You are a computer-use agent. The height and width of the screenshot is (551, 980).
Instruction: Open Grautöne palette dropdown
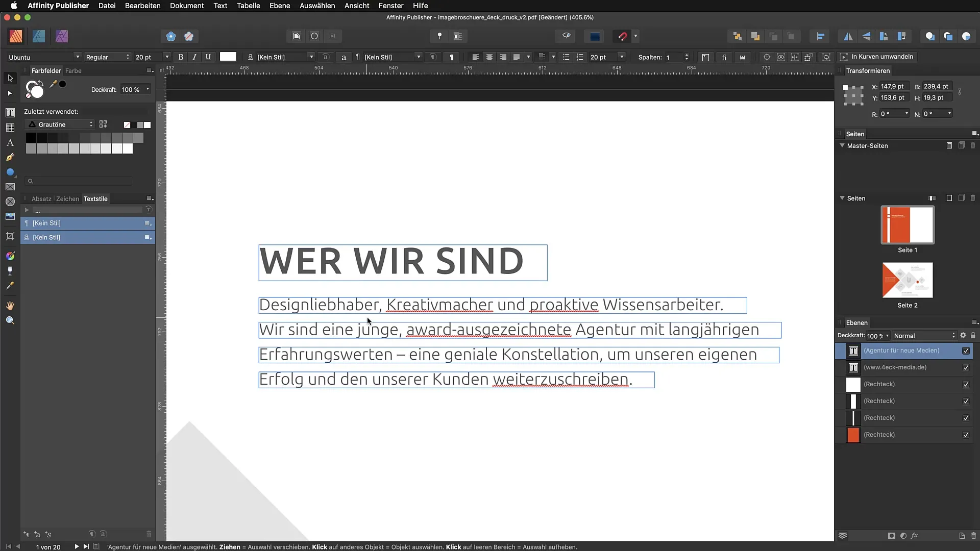click(60, 124)
